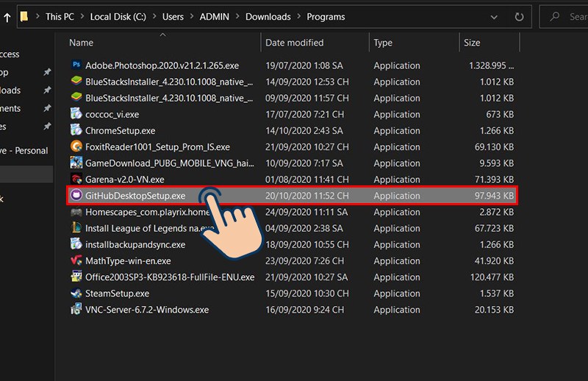
Task: Click the SteamSetup.exe icon
Action: [x=76, y=293]
